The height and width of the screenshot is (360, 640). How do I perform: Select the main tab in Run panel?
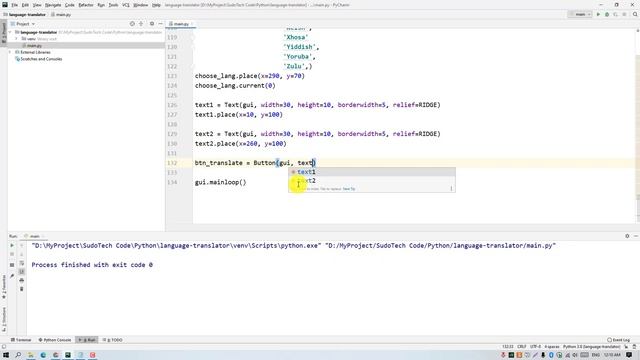pyautogui.click(x=34, y=236)
